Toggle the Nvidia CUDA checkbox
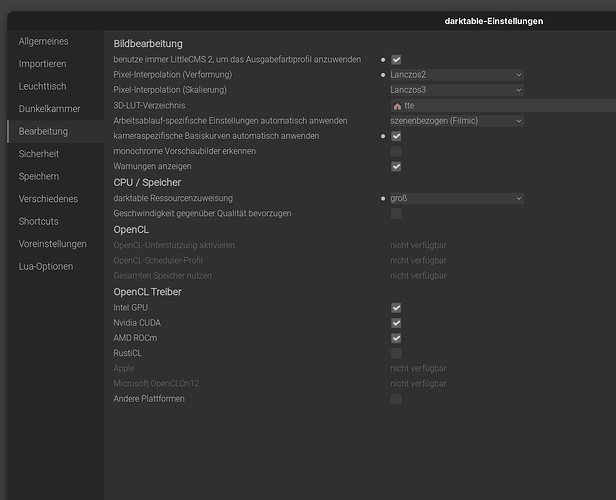This screenshot has width=616, height=500. point(396,323)
